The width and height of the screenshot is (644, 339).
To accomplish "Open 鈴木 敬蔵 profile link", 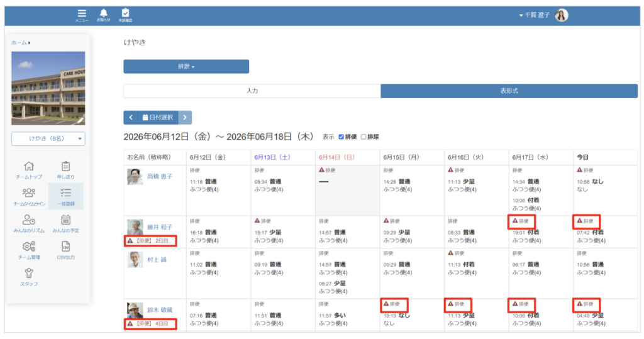I will 160,310.
